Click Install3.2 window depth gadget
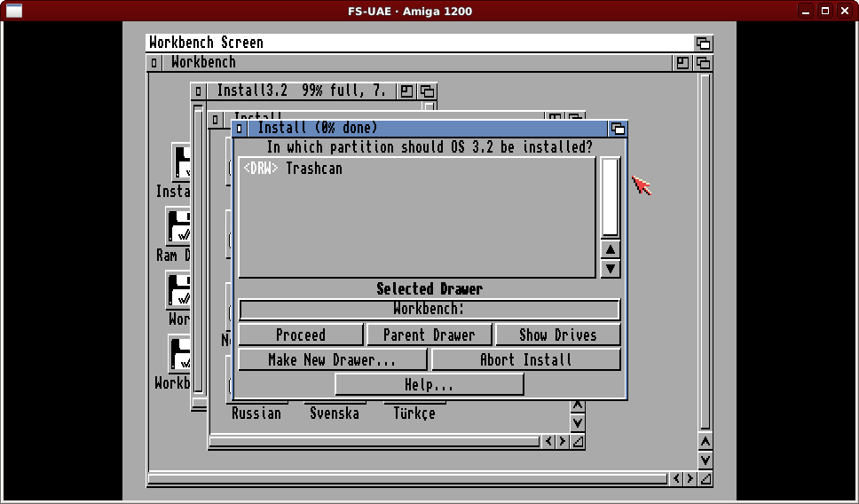The image size is (859, 504). [x=428, y=91]
